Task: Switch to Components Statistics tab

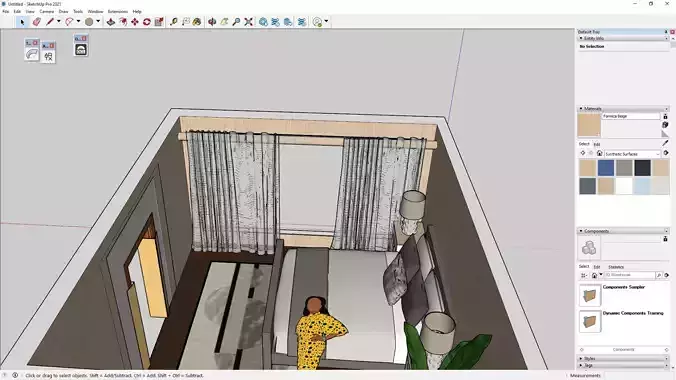Action: (616, 267)
